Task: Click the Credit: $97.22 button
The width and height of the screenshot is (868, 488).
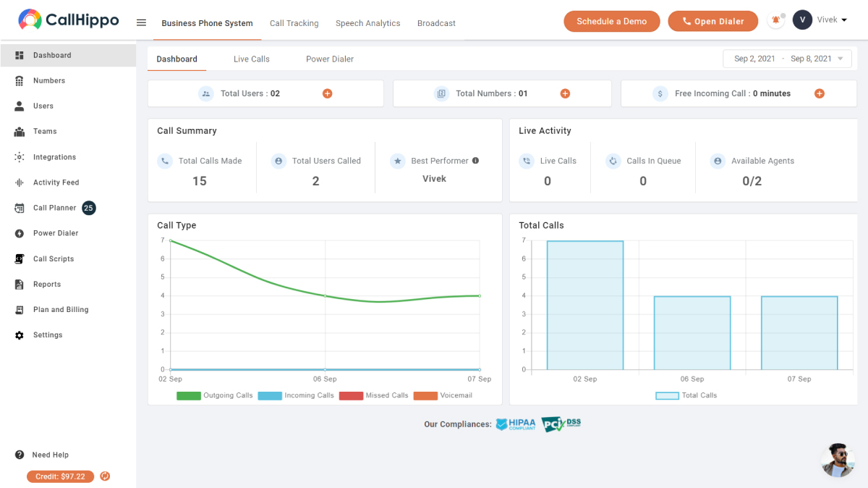Action: coord(61,476)
